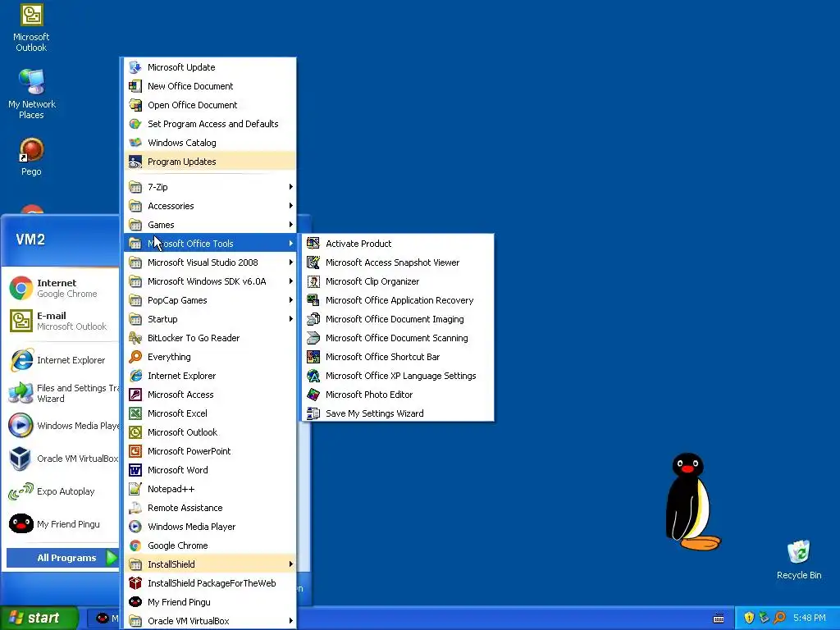Viewport: 840px width, 630px height.
Task: Open My Friend Pingu in start menu
Action: coord(62,524)
